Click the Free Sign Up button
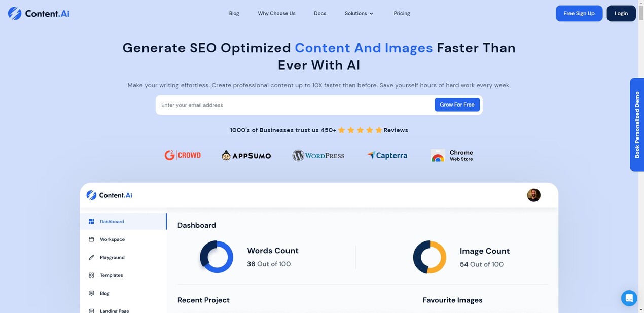The width and height of the screenshot is (644, 313). 579,13
